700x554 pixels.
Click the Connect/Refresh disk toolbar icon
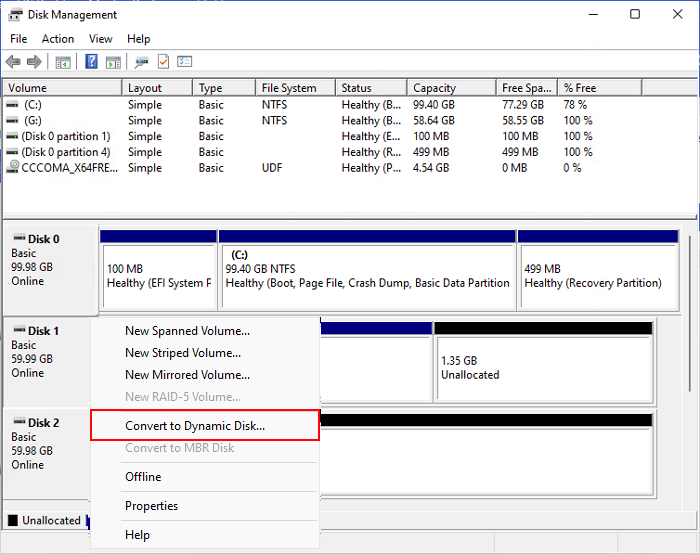tap(142, 62)
